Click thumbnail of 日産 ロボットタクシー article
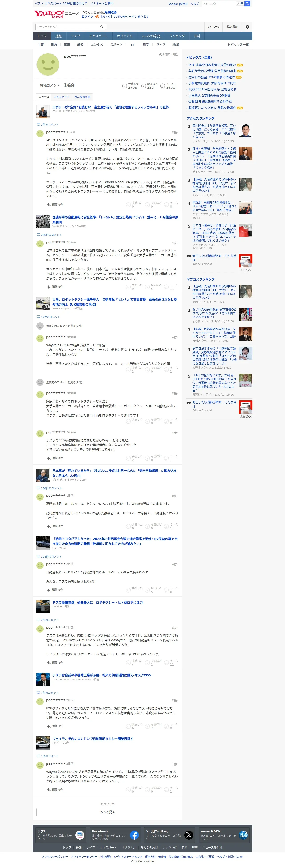This screenshot has width=285, height=868. [x=43, y=303]
